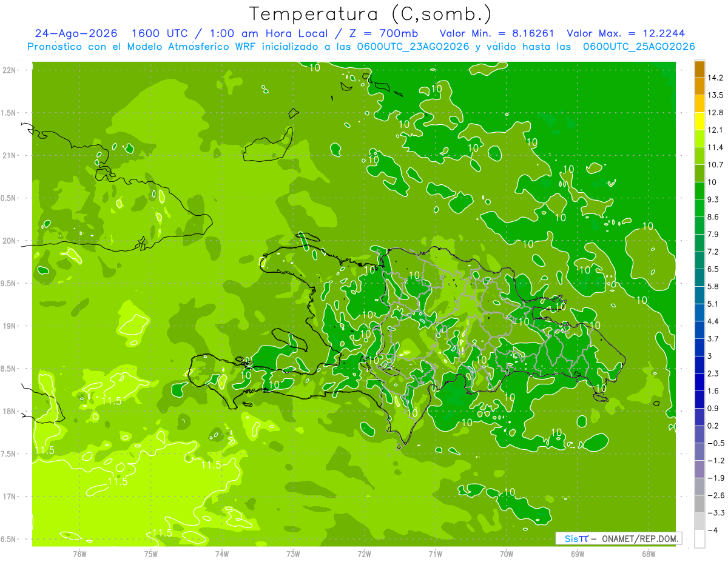Click the '72W' longitude axis label

pos(364,554)
